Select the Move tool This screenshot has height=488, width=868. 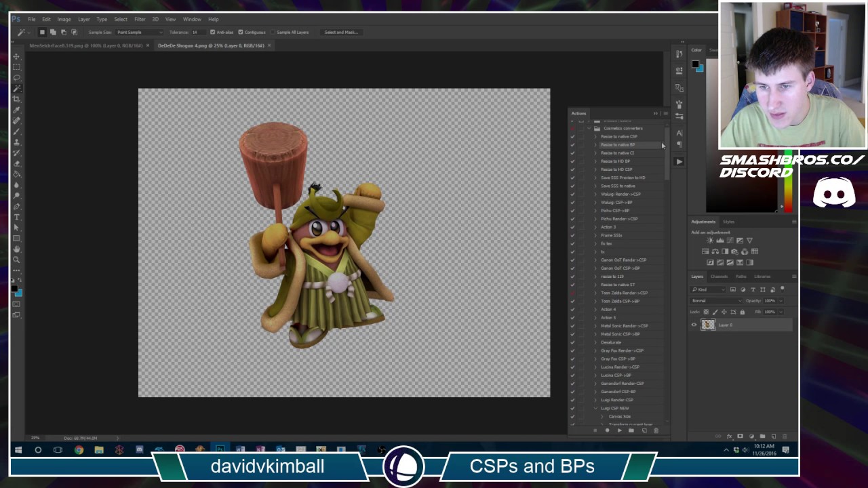pyautogui.click(x=16, y=56)
